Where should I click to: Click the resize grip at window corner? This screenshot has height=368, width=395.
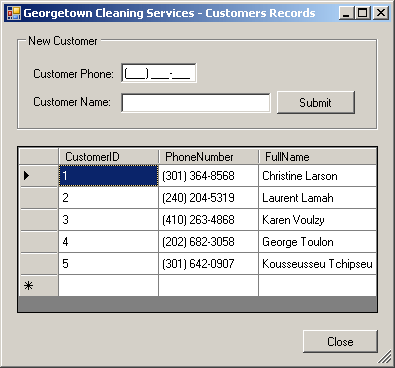tap(385, 357)
